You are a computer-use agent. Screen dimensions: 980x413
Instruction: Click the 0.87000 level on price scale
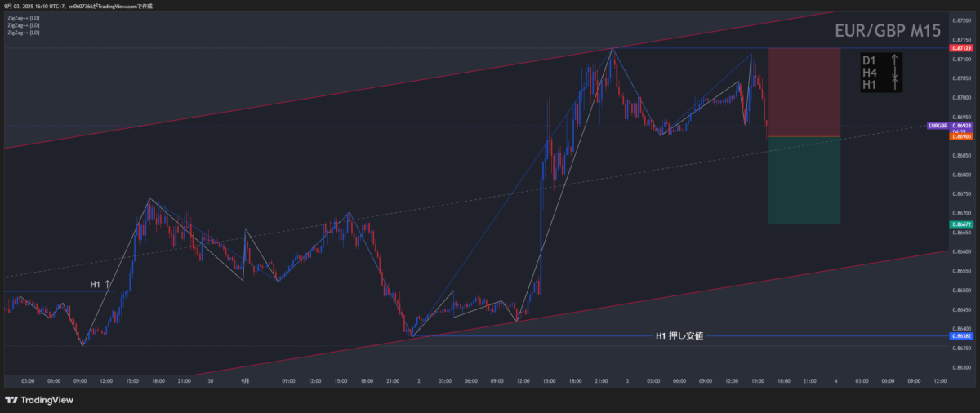click(961, 97)
